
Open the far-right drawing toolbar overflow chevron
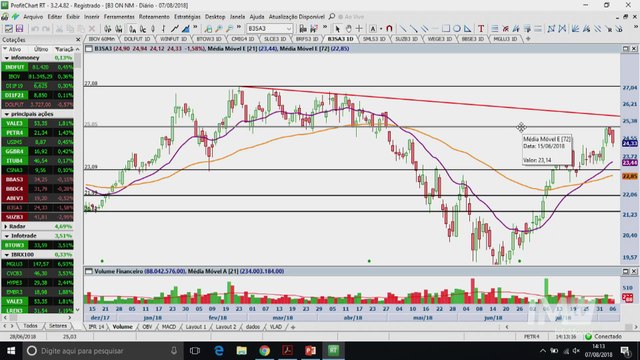tap(635, 28)
